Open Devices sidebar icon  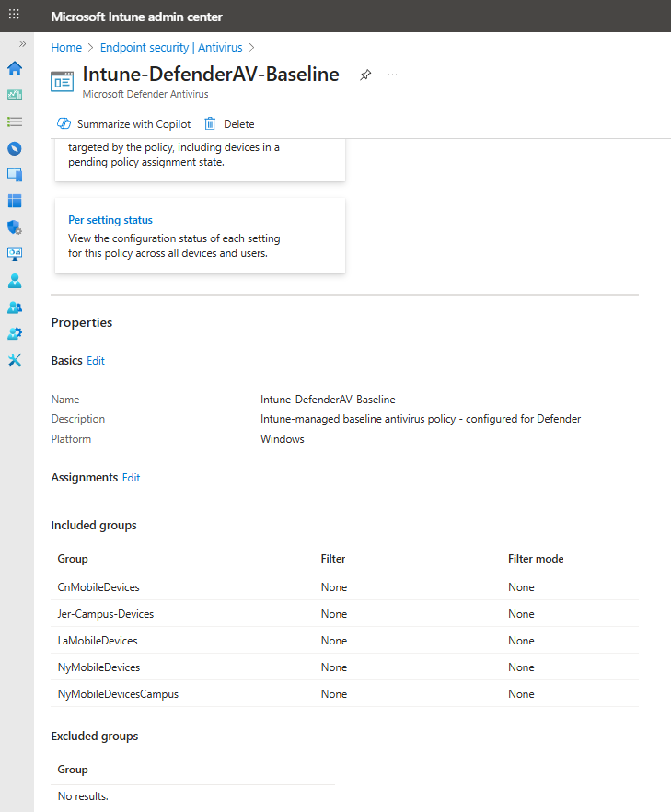click(x=15, y=175)
